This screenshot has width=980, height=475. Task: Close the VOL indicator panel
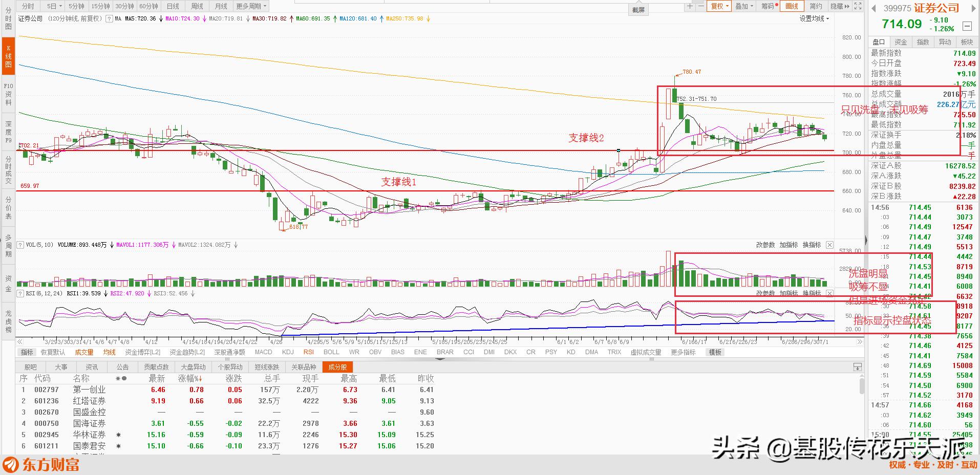point(829,245)
